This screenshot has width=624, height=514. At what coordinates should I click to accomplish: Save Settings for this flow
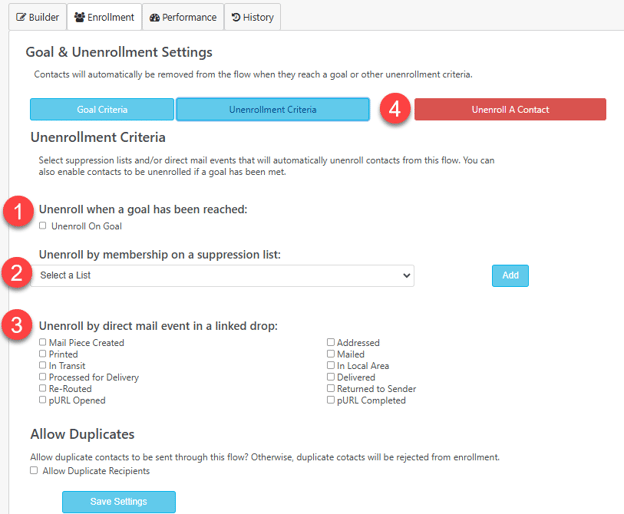(119, 502)
